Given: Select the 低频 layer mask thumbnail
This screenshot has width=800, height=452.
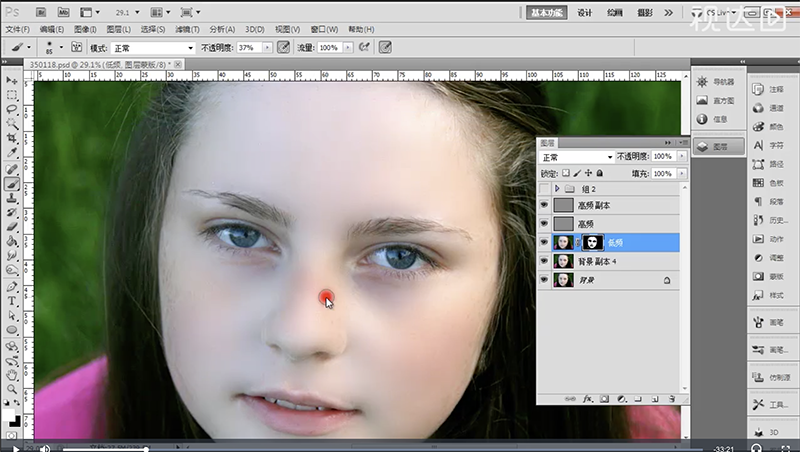Looking at the screenshot, I should (592, 242).
